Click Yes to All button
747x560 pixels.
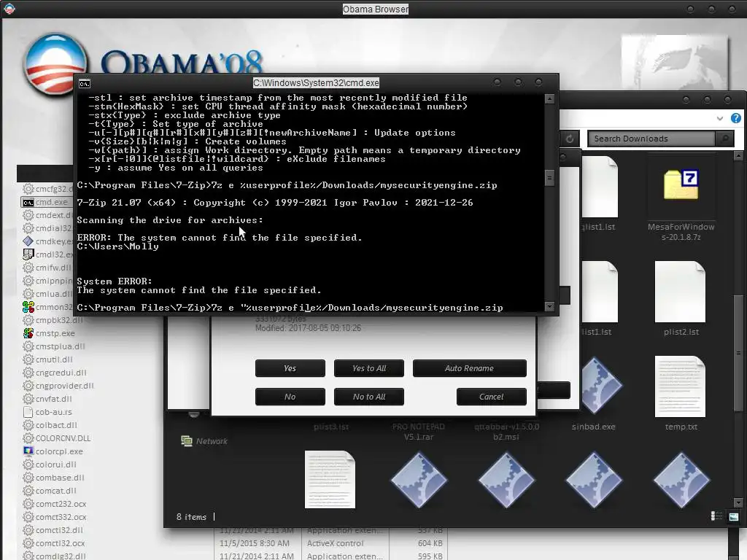368,368
